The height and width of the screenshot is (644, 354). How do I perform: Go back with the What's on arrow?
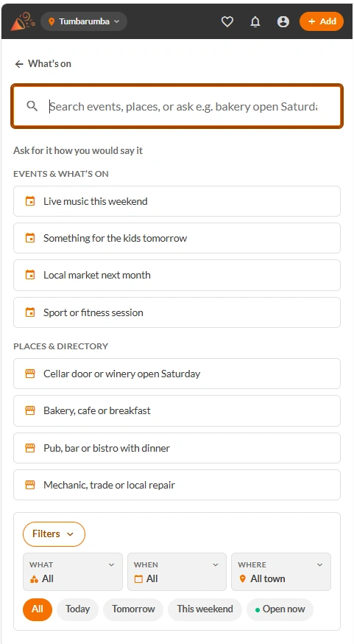pos(19,63)
